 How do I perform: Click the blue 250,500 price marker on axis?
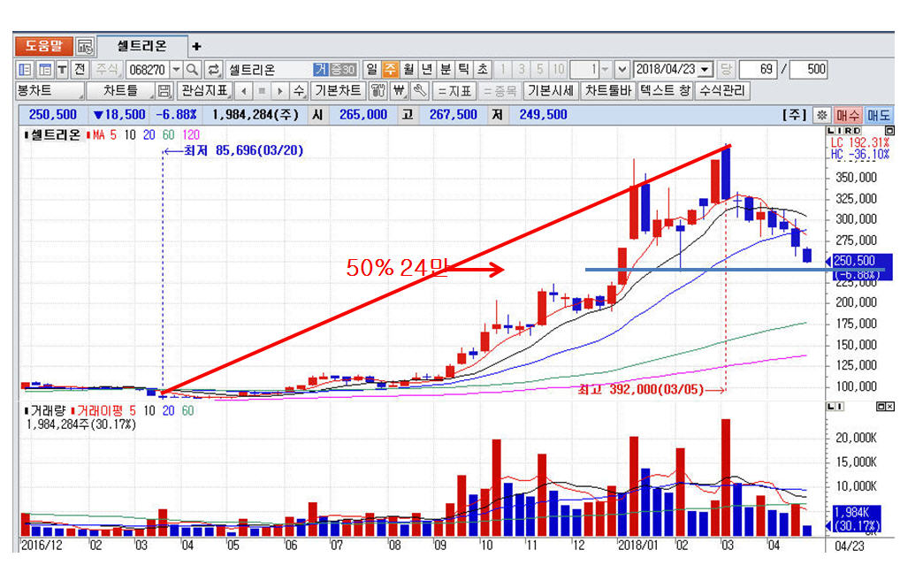click(x=853, y=261)
